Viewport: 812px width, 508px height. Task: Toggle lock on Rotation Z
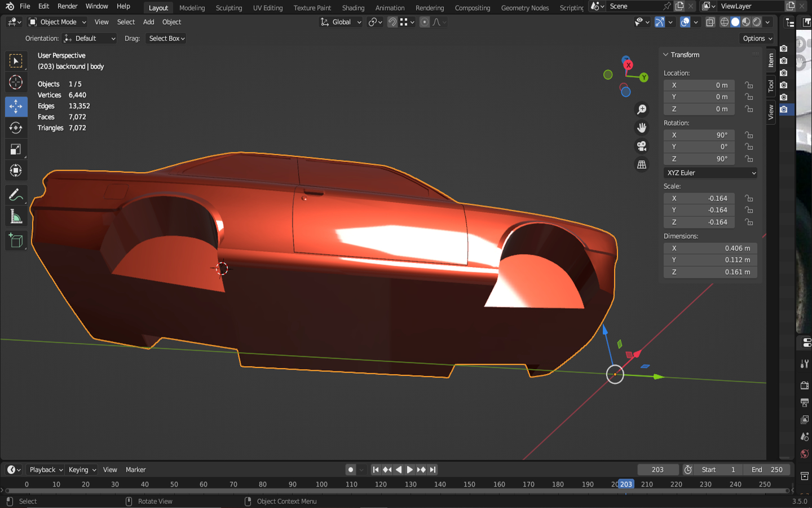pyautogui.click(x=749, y=159)
